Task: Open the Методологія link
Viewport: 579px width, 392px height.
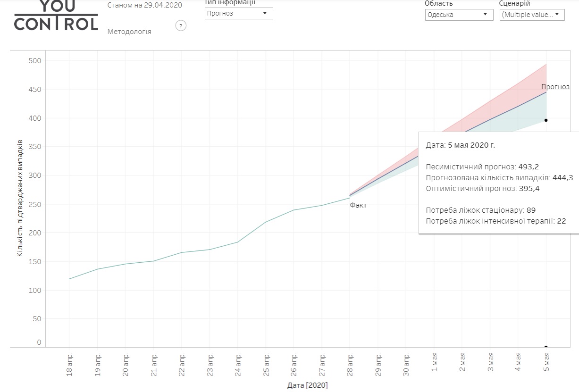Action: [129, 32]
